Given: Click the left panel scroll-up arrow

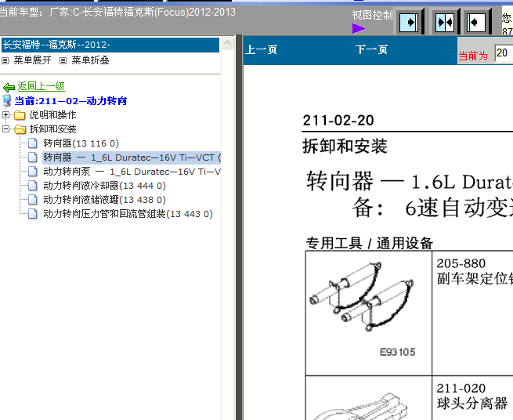Looking at the screenshot, I should click(x=228, y=43).
